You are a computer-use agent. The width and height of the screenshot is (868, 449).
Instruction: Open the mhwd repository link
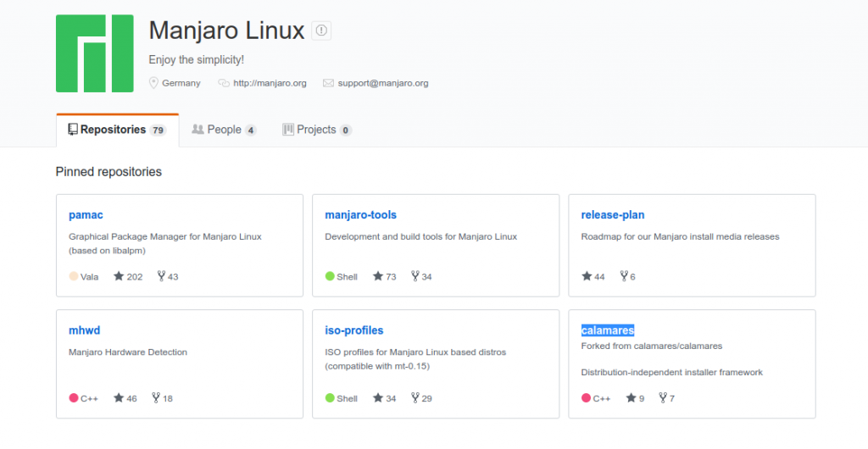pos(84,330)
